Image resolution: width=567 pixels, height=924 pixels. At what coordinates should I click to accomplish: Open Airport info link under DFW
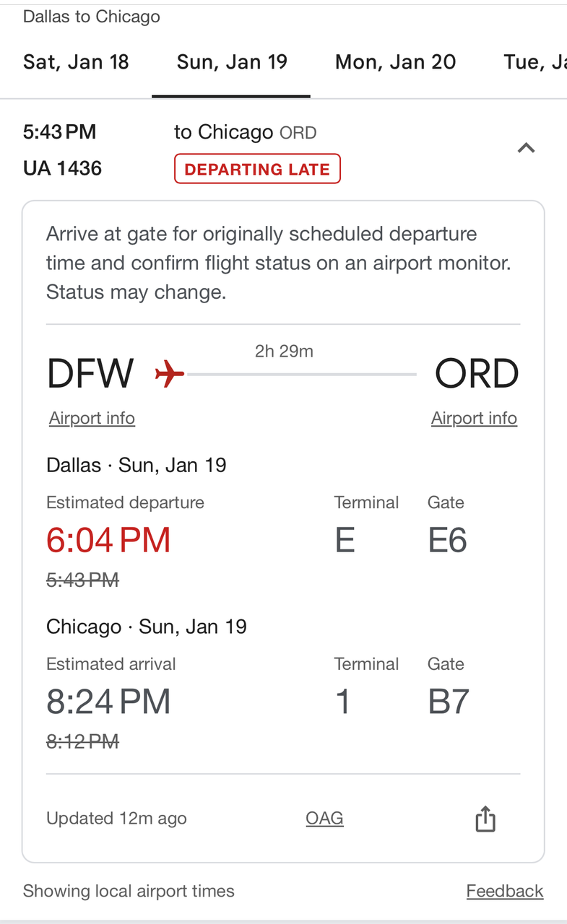pos(92,419)
